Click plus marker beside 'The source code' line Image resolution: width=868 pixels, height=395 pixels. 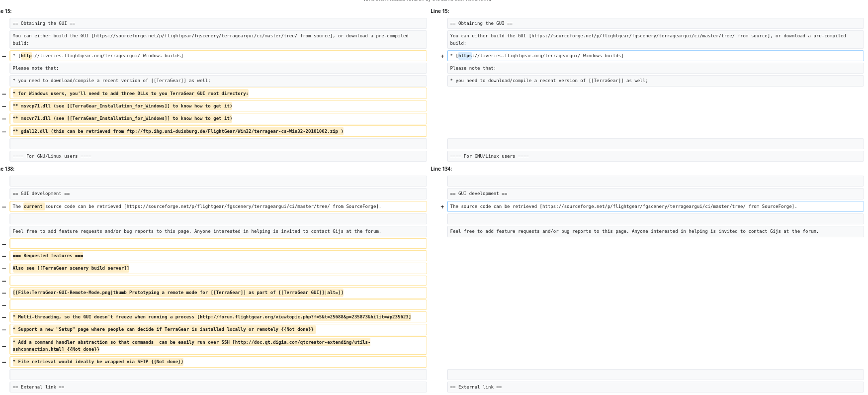coord(442,207)
